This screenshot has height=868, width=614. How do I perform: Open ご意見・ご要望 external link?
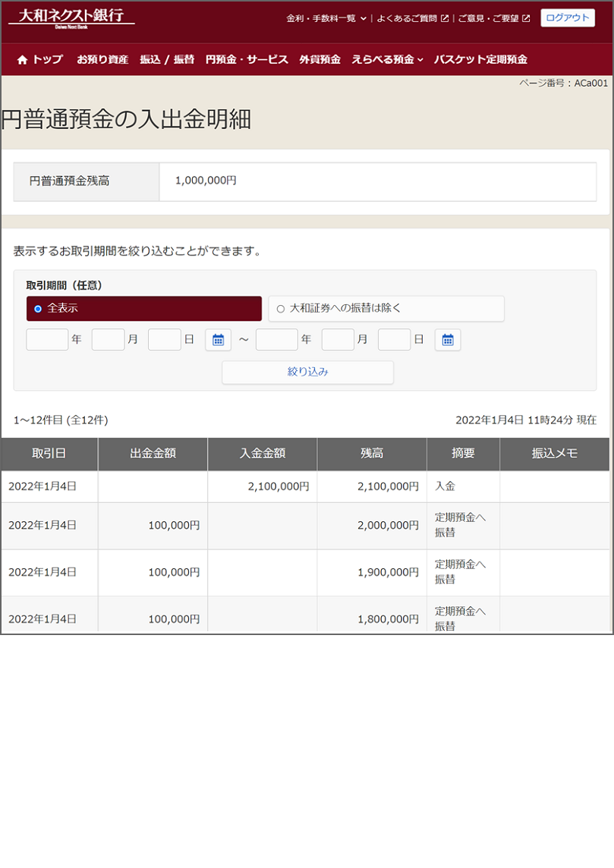[x=493, y=18]
